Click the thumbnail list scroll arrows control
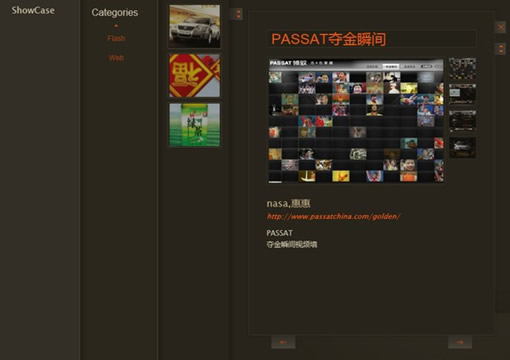 [x=238, y=14]
